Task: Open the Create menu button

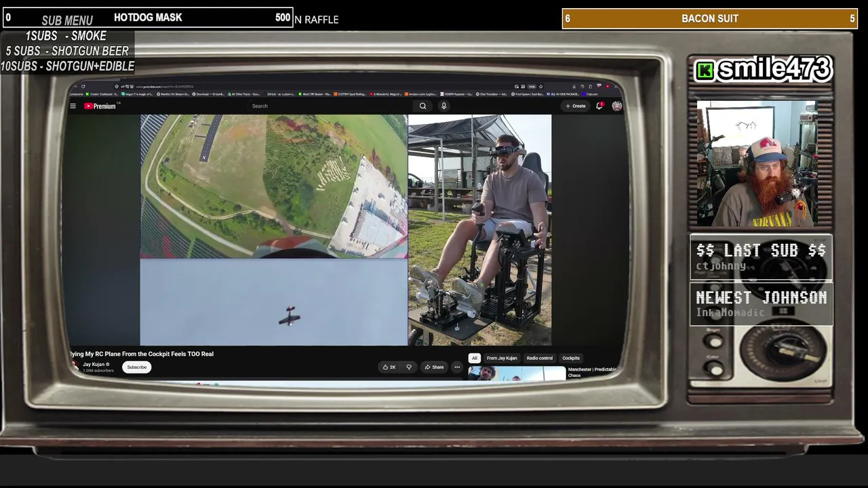Action: (x=576, y=106)
